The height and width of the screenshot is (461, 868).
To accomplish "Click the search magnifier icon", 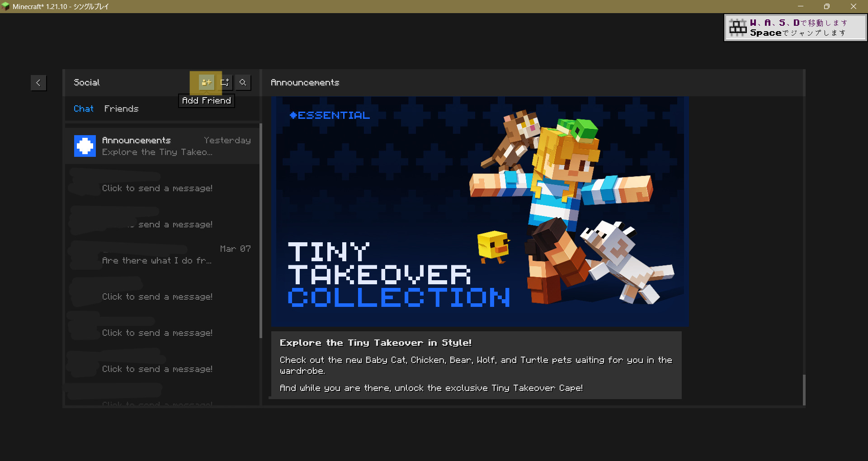I will tap(243, 82).
